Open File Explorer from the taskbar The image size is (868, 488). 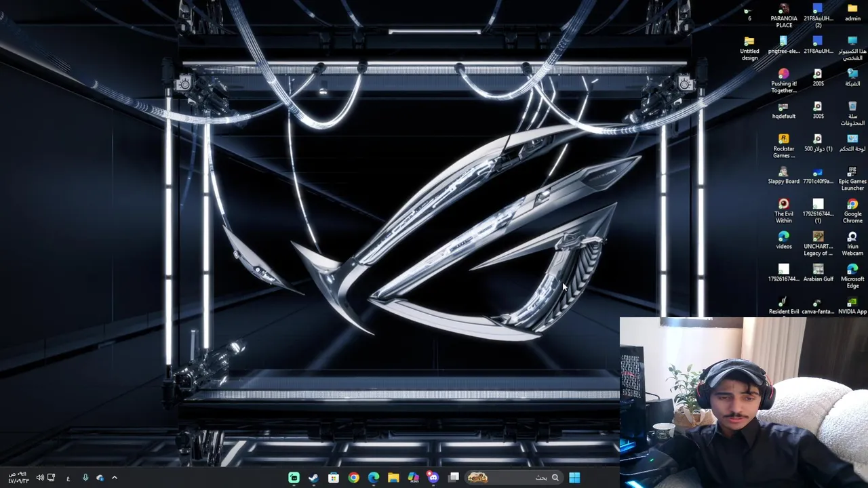tap(393, 478)
